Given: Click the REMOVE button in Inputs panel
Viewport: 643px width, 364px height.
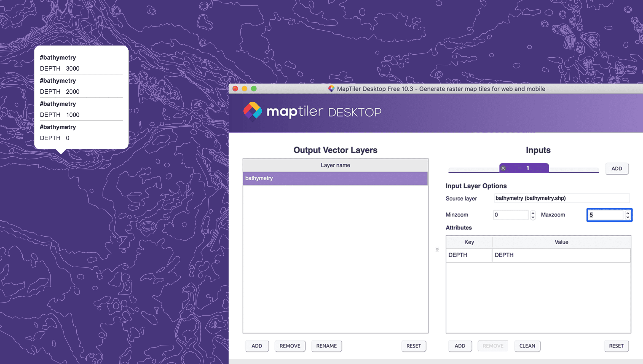Looking at the screenshot, I should 491,346.
